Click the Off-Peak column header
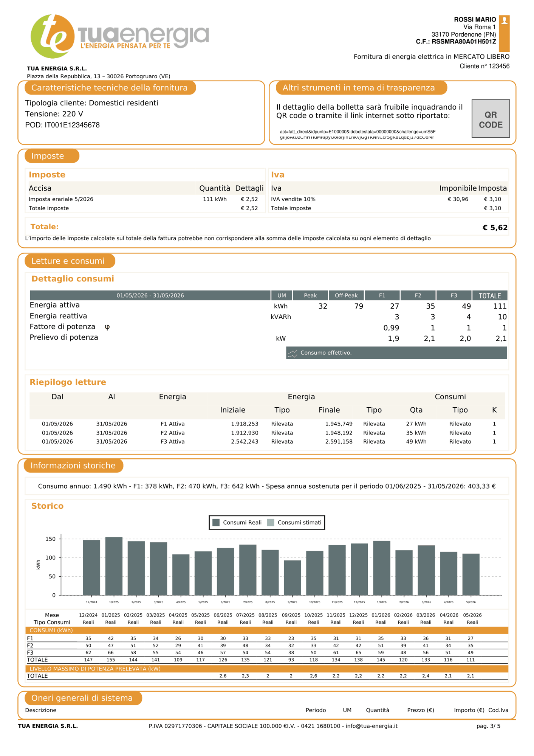534x756 pixels. click(346, 295)
